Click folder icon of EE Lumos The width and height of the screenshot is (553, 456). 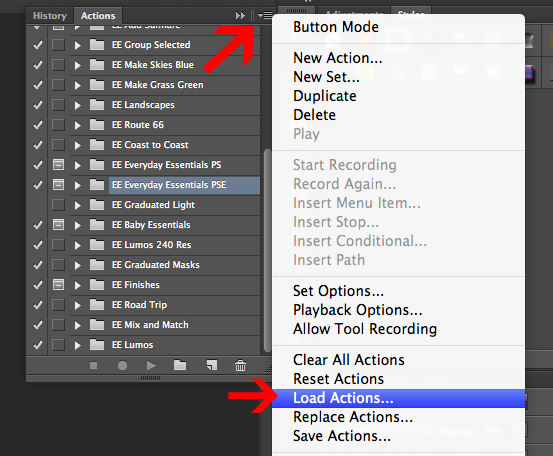coord(97,345)
